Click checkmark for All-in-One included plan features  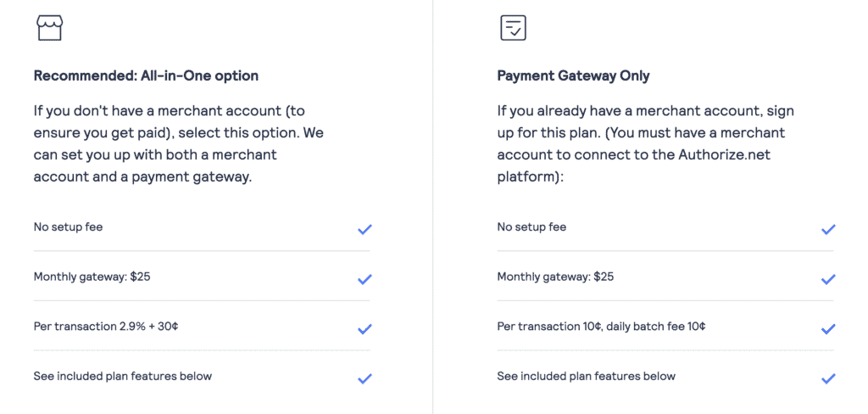click(364, 378)
